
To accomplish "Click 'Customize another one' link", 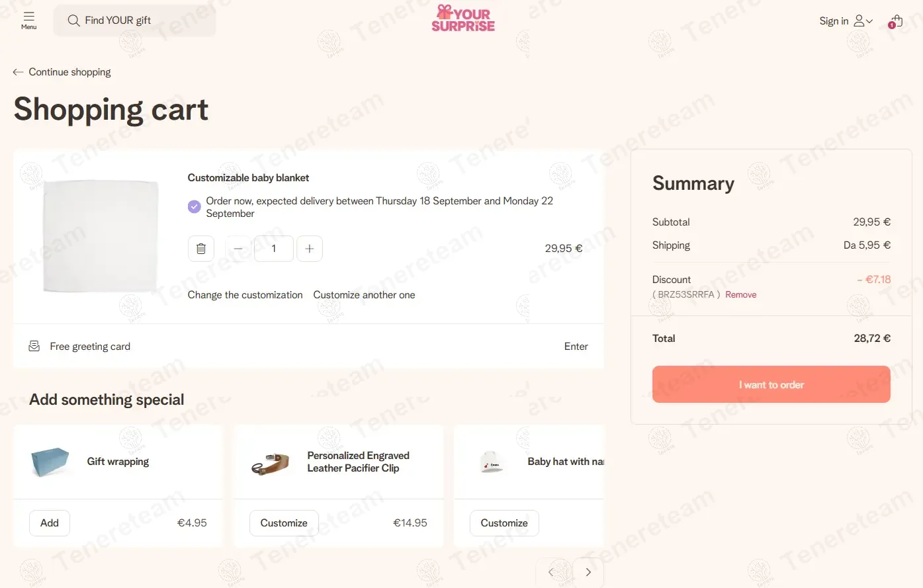I will click(x=364, y=295).
